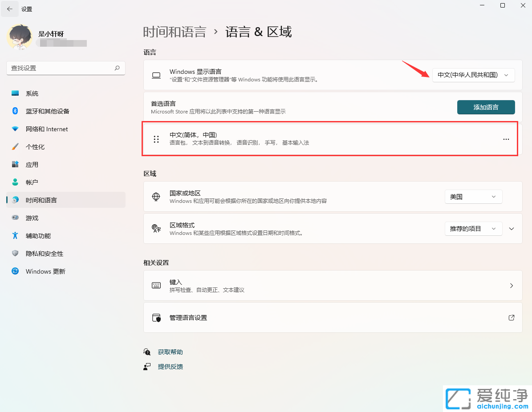Open 隐私和安全性 settings
Image resolution: width=532 pixels, height=412 pixels.
tap(66, 254)
